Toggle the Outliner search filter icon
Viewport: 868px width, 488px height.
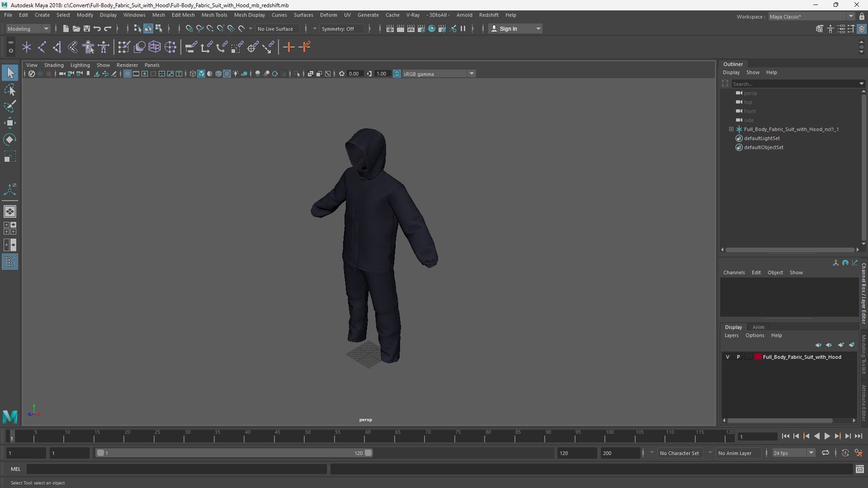(725, 84)
